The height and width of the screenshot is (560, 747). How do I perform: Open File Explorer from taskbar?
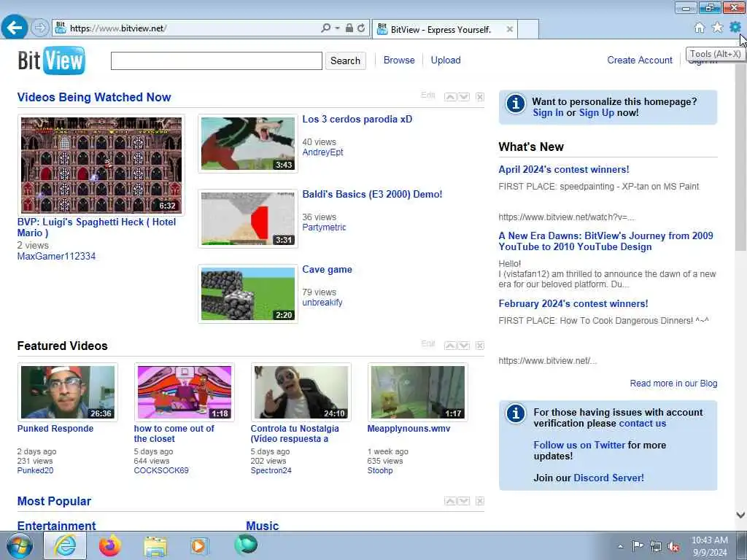(155, 547)
